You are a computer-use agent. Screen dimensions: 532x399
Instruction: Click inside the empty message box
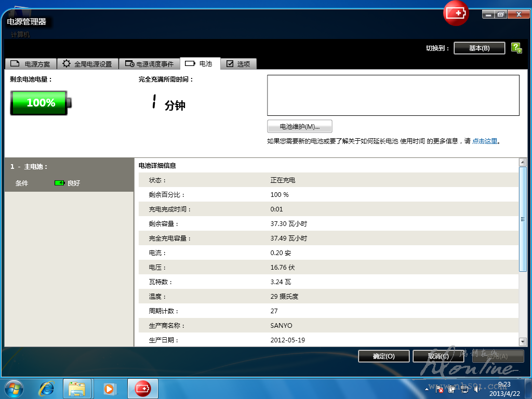(393, 96)
